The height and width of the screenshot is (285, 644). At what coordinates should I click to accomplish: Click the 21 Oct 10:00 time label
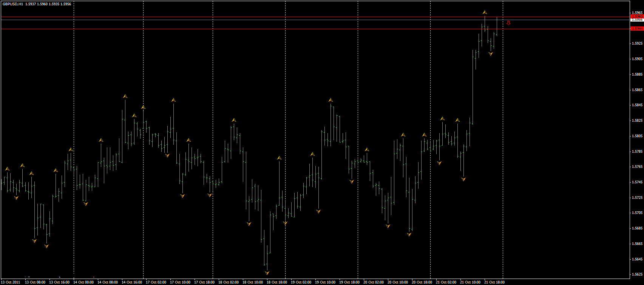[470, 282]
